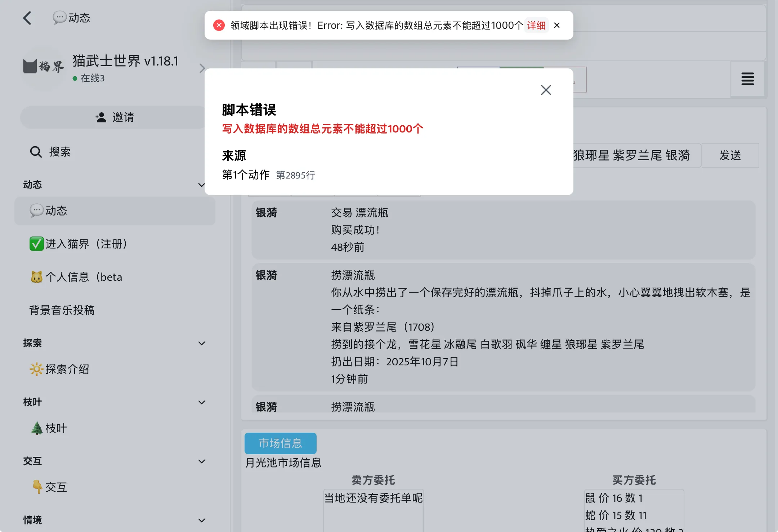Collapse the 情境 category section
This screenshot has height=532, width=778.
click(x=202, y=520)
